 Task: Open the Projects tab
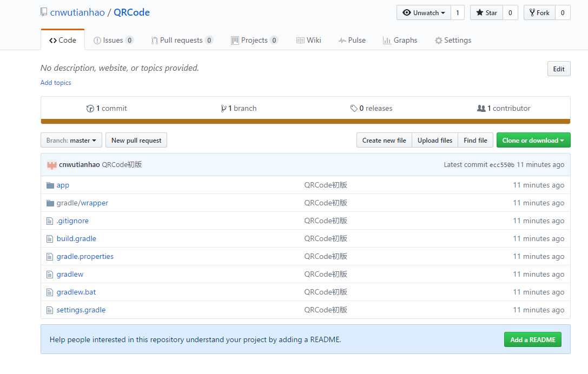click(x=254, y=40)
